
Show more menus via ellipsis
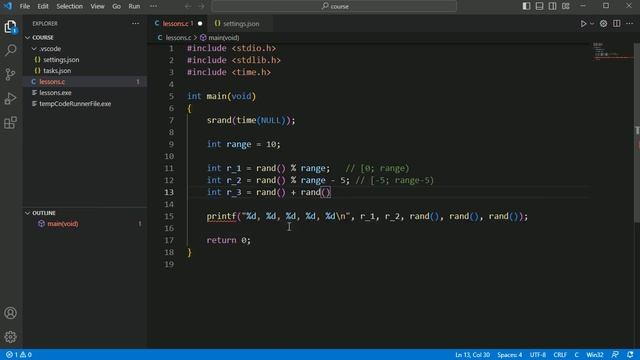click(x=153, y=6)
